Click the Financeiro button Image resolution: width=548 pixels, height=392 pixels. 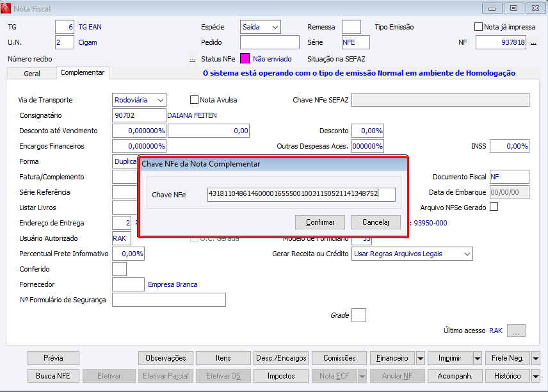click(x=392, y=358)
